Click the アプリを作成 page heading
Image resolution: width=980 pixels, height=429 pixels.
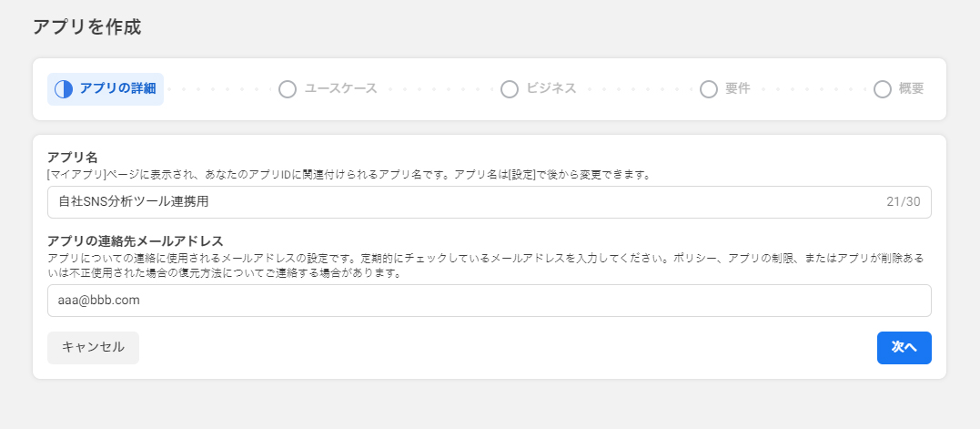point(86,27)
